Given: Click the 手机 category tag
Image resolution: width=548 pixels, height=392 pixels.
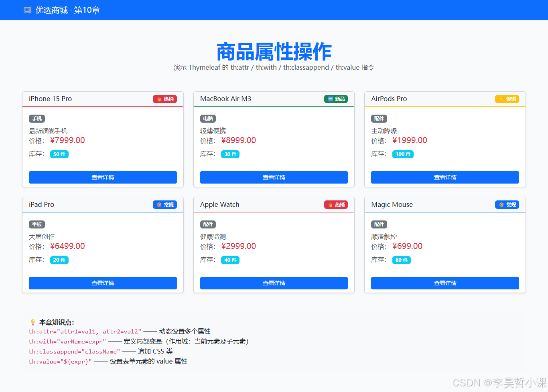Looking at the screenshot, I should pyautogui.click(x=37, y=119).
